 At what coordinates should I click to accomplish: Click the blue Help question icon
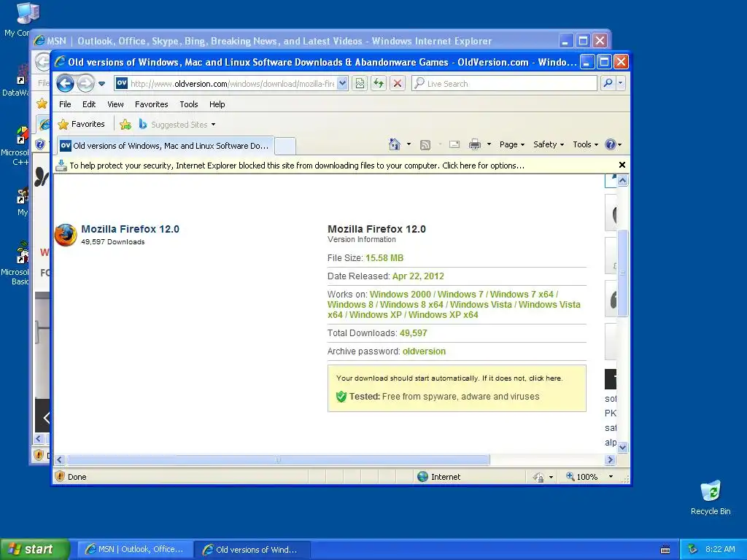pyautogui.click(x=611, y=144)
